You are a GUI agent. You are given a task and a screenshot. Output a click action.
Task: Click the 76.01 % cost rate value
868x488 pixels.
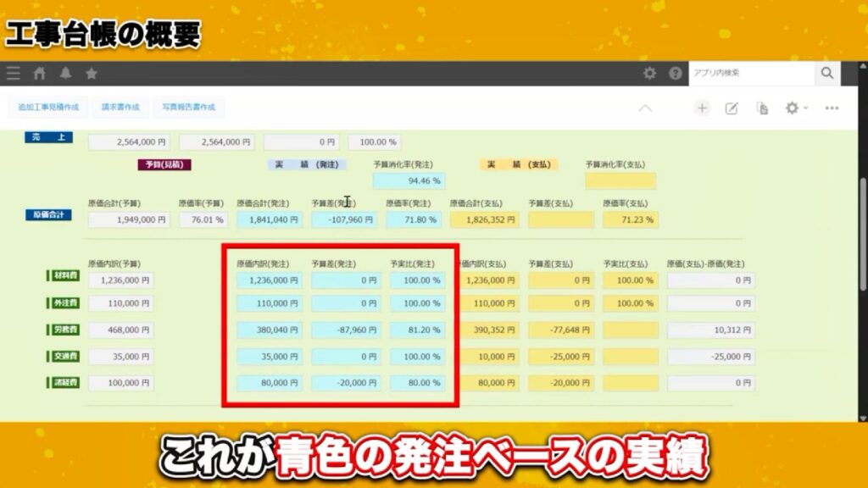pos(203,219)
